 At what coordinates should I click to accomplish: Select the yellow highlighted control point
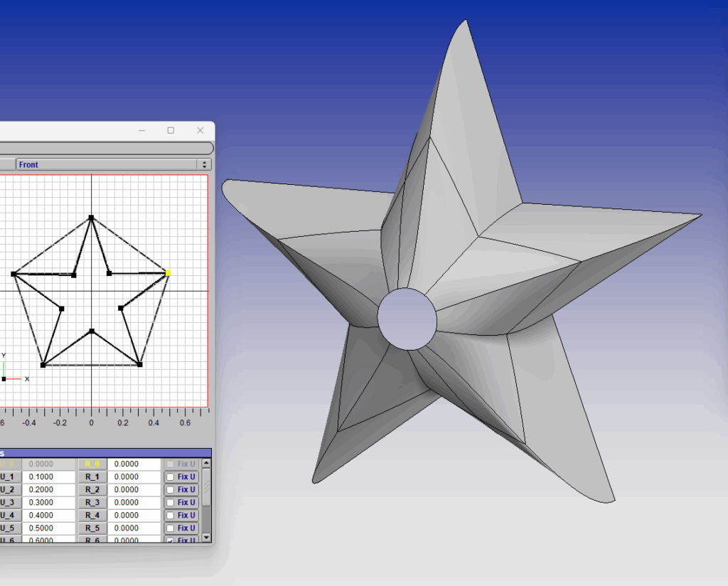click(x=168, y=272)
